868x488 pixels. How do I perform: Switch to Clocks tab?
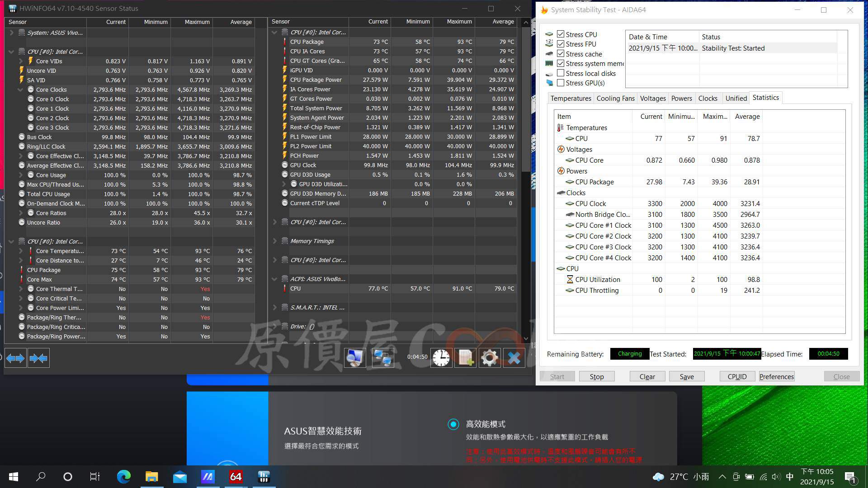[708, 98]
